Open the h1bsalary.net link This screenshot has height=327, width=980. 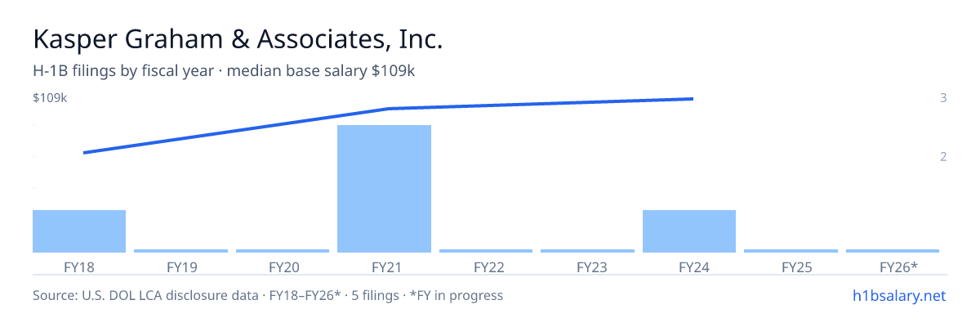tap(898, 295)
